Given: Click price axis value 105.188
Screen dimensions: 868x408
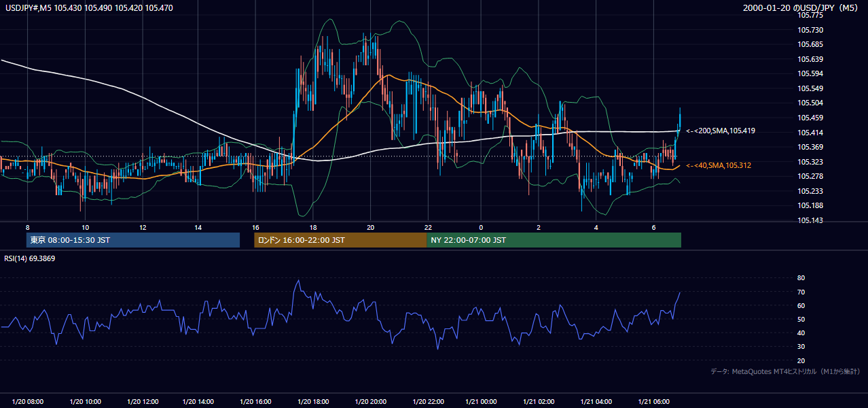Looking at the screenshot, I should pyautogui.click(x=810, y=205).
